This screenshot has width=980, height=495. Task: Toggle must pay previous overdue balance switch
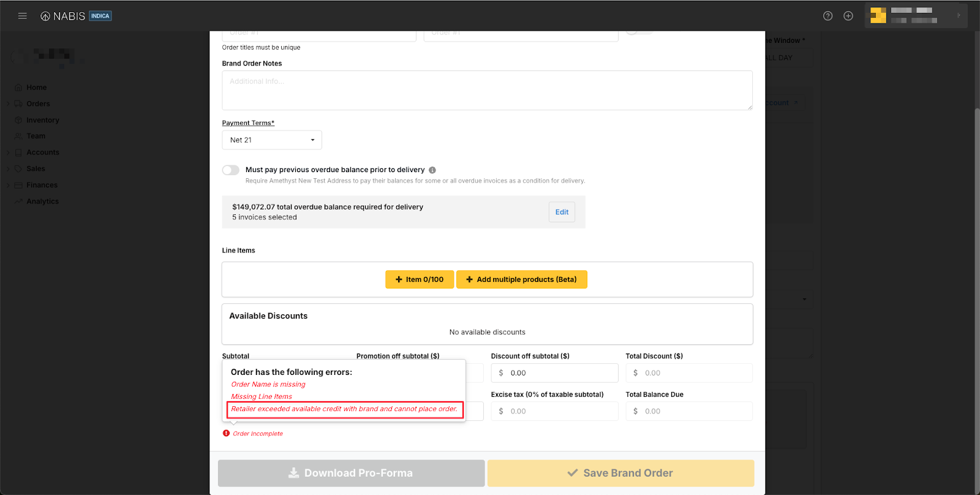coord(231,170)
